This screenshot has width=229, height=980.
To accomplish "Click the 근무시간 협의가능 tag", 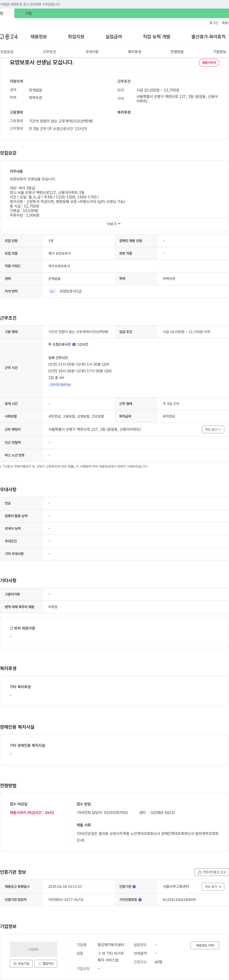I will pos(60,385).
